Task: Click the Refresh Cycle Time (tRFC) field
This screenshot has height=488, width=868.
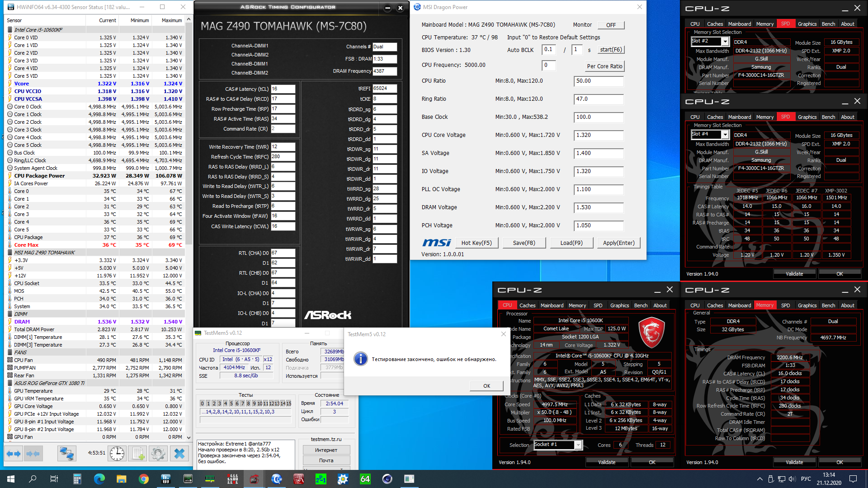Action: point(283,157)
